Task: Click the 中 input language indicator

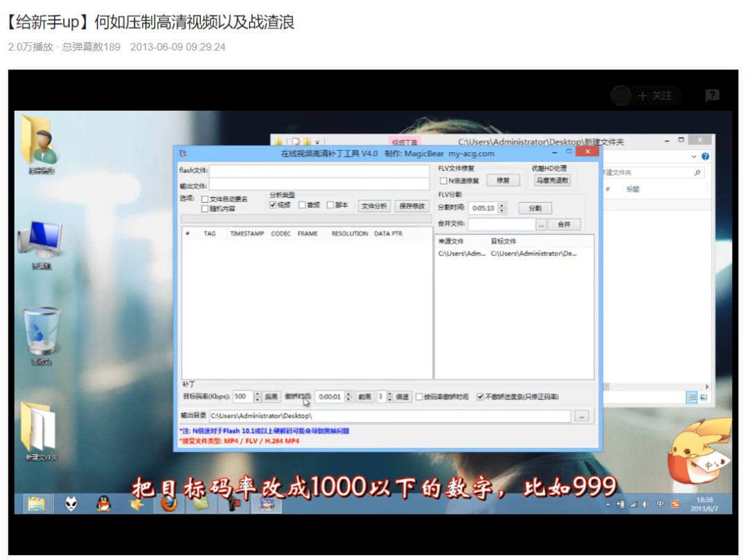Action: click(660, 504)
